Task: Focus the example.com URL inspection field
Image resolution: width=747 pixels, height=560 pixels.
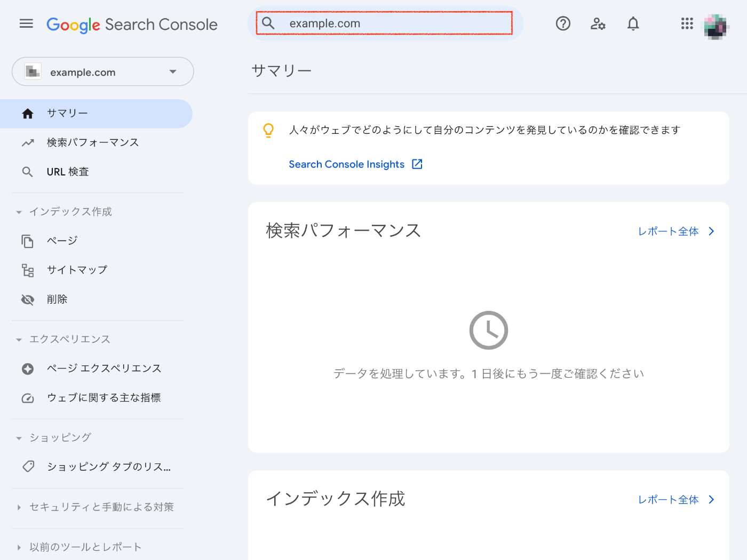Action: [384, 23]
